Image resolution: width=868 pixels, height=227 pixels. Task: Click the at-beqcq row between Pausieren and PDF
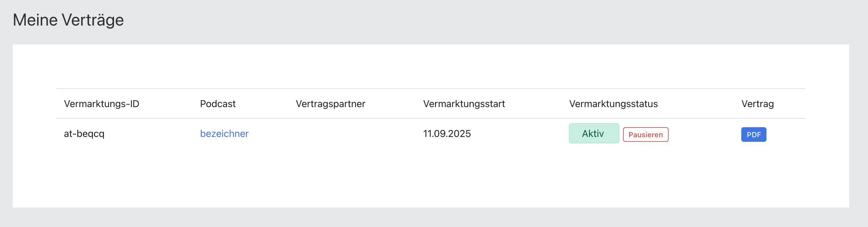tap(704, 134)
